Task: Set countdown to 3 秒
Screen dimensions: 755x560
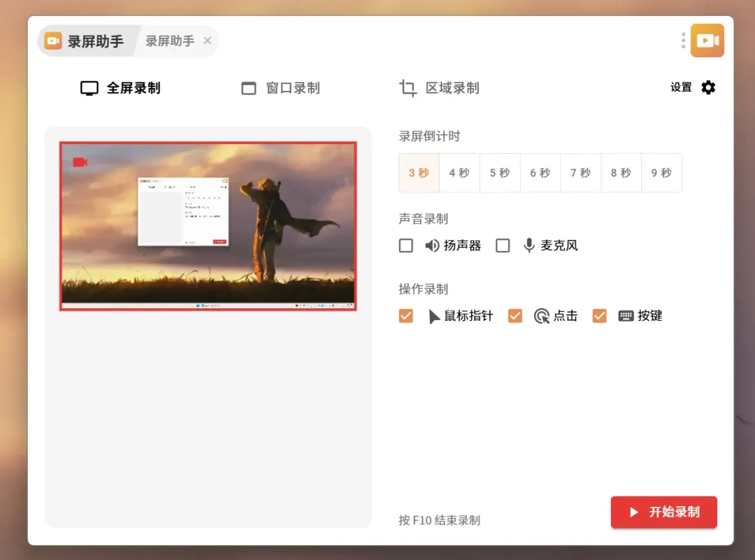Action: point(419,173)
